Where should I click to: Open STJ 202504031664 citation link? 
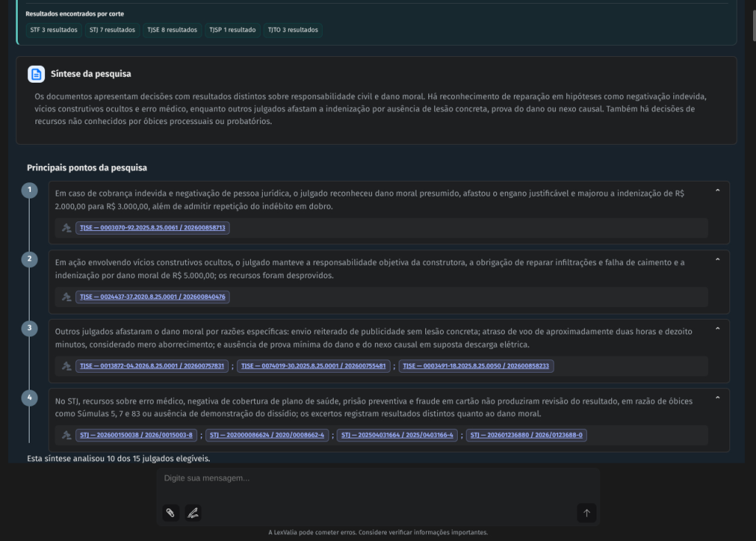[x=397, y=435]
